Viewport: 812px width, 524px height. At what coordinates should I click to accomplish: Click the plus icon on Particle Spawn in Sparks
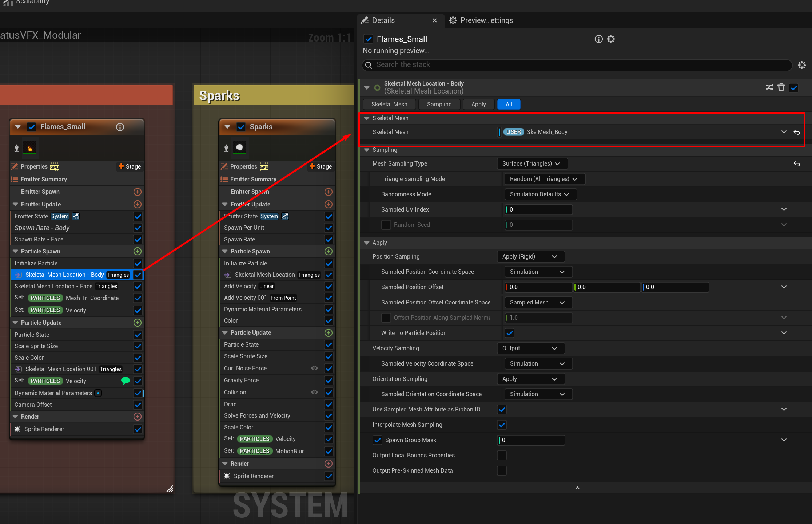point(328,251)
